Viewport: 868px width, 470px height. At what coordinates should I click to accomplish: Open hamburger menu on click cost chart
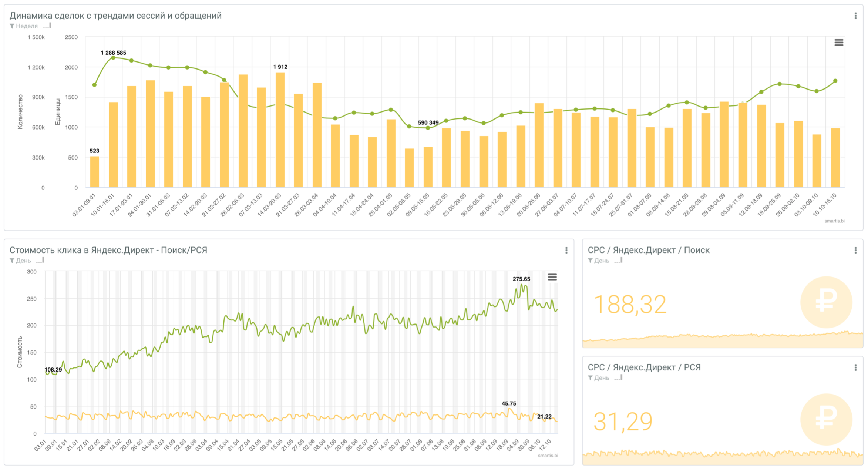[552, 277]
